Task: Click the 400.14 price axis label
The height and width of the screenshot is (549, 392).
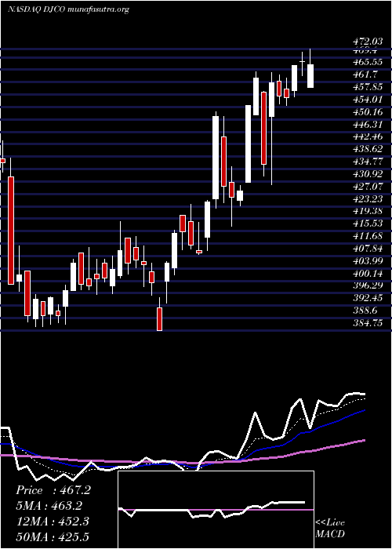Action: (x=368, y=273)
